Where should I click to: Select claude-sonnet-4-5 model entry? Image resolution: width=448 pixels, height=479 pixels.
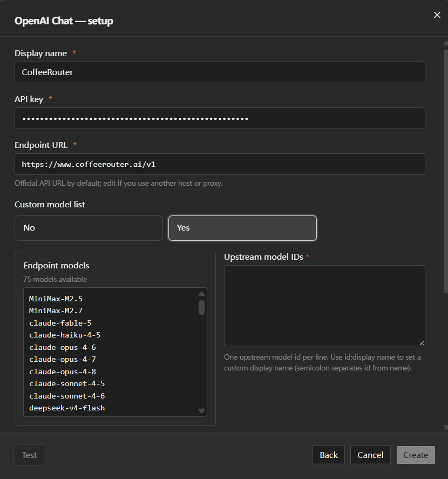[x=67, y=384]
